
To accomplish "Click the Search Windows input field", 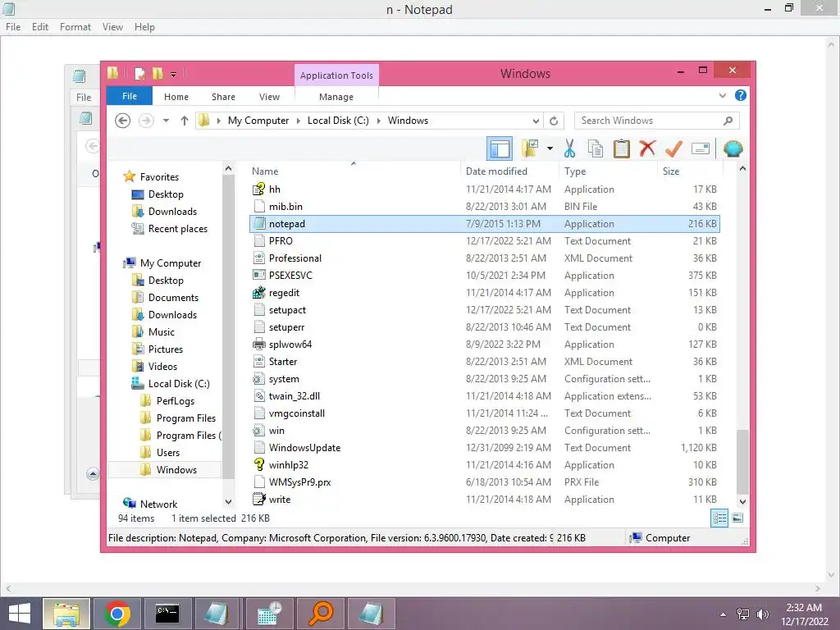I will point(656,121).
